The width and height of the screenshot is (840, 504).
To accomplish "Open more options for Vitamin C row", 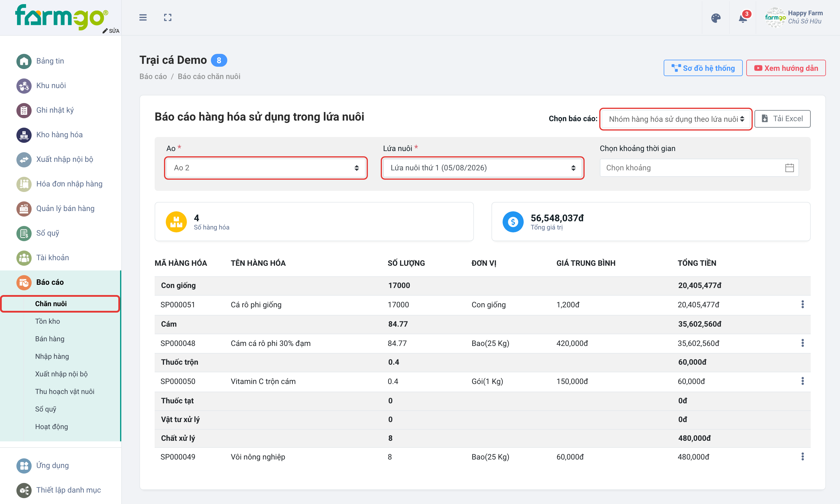I will (803, 381).
